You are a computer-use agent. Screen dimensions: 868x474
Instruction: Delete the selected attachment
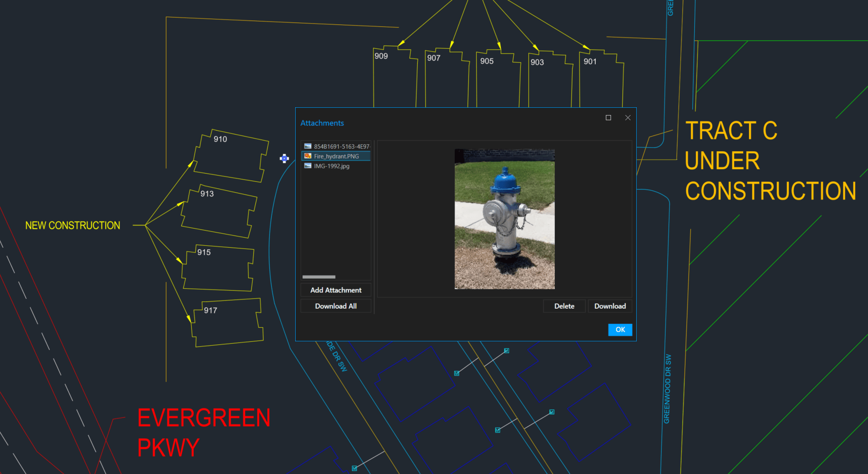pos(564,306)
